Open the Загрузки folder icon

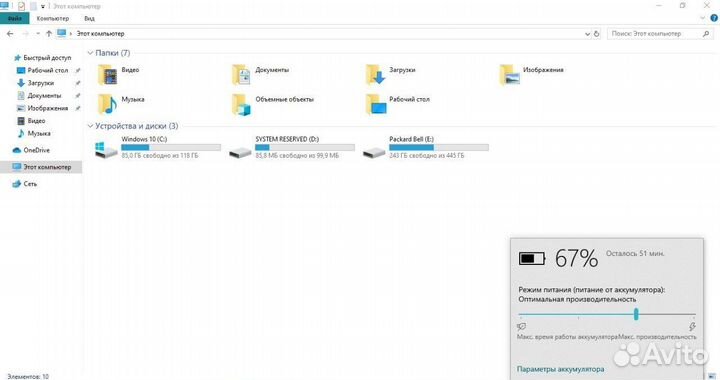click(375, 75)
